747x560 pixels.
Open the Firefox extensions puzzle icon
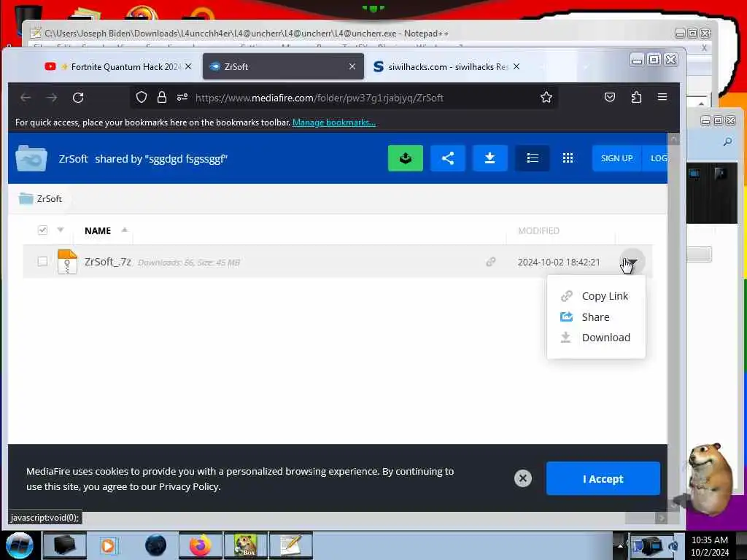coord(636,98)
